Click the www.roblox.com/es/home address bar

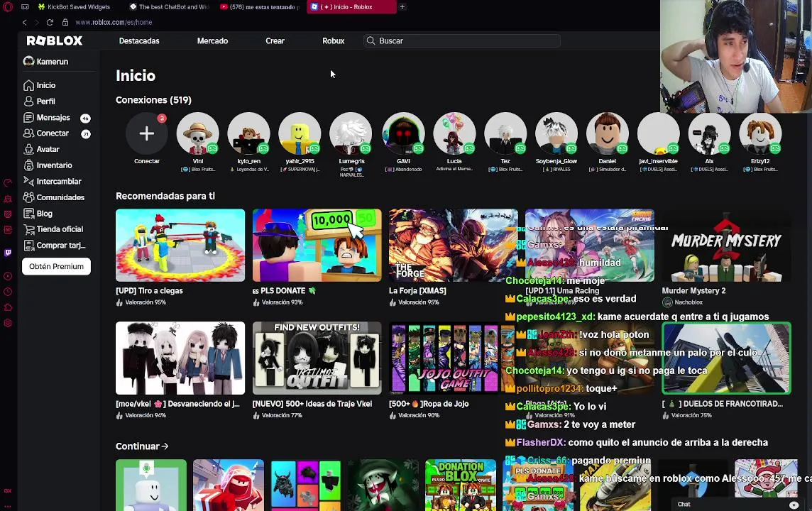(114, 22)
